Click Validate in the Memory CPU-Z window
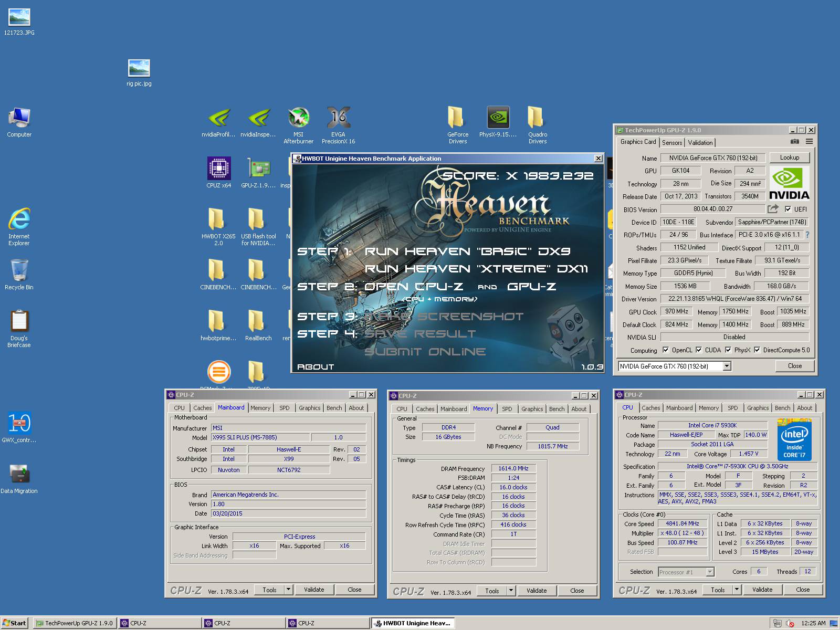This screenshot has height=630, width=840. pyautogui.click(x=537, y=591)
